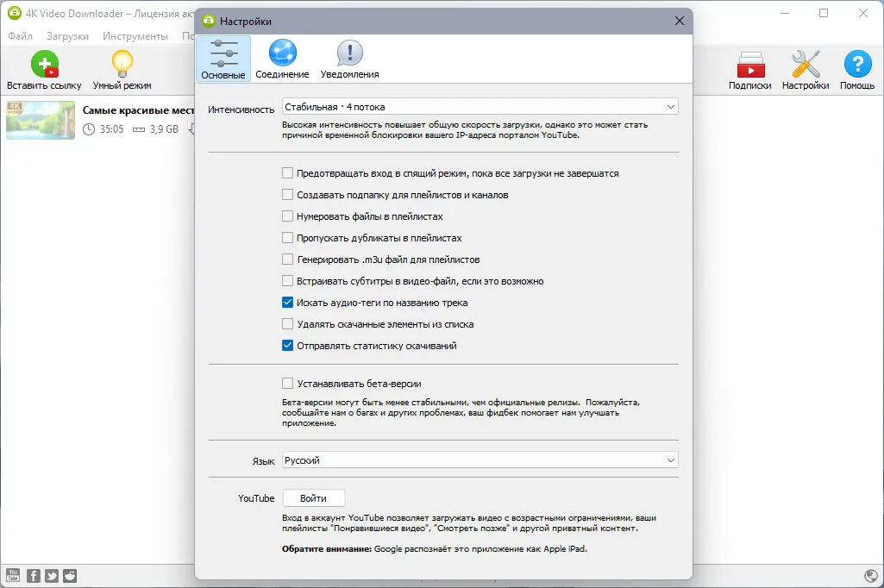884x588 pixels.
Task: Open the Интенсивность dropdown
Action: pos(480,107)
